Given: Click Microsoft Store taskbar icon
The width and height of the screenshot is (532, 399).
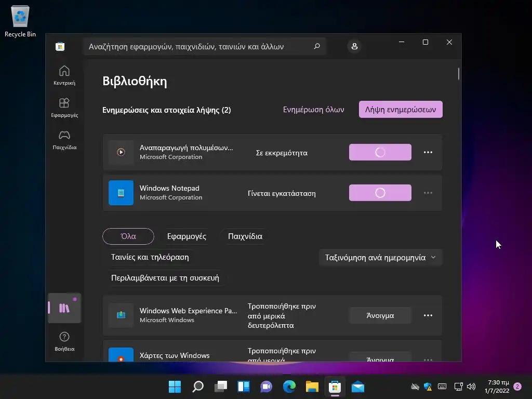Looking at the screenshot, I should pos(335,387).
